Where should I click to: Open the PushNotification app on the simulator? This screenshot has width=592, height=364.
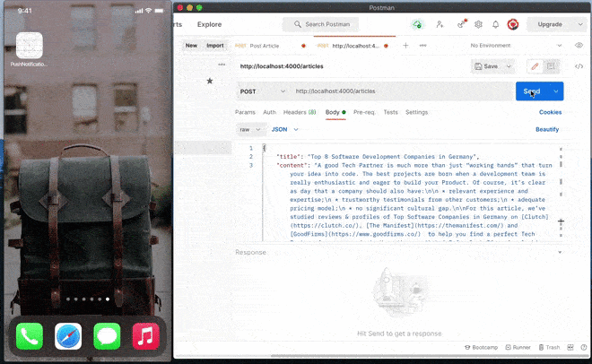click(x=30, y=46)
